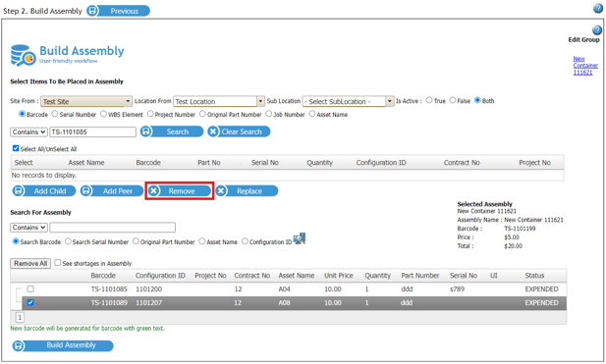Uncheck the checkbox for row TS-1101089

pos(30,302)
